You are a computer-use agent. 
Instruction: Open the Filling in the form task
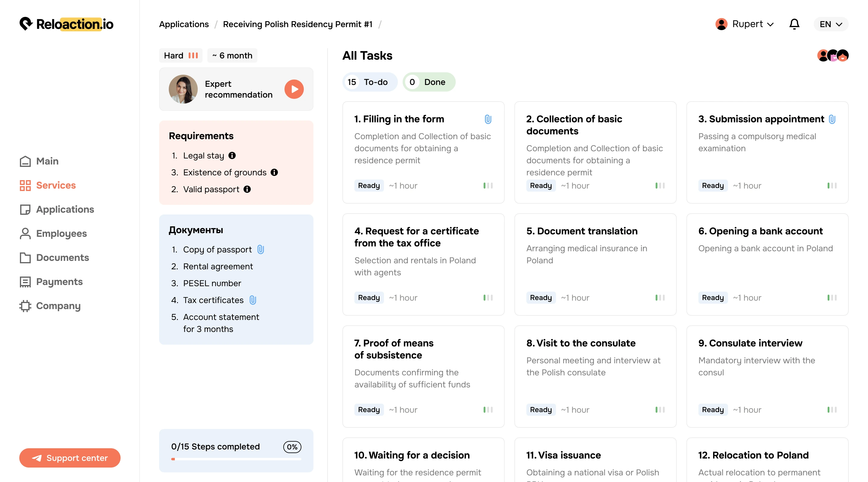423,152
